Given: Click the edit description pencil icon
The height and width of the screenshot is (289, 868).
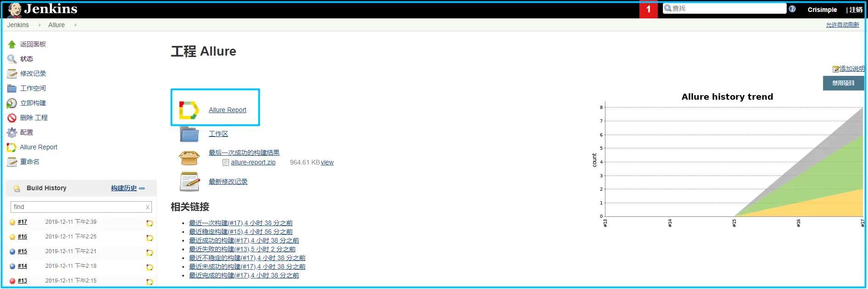Looking at the screenshot, I should [x=836, y=69].
